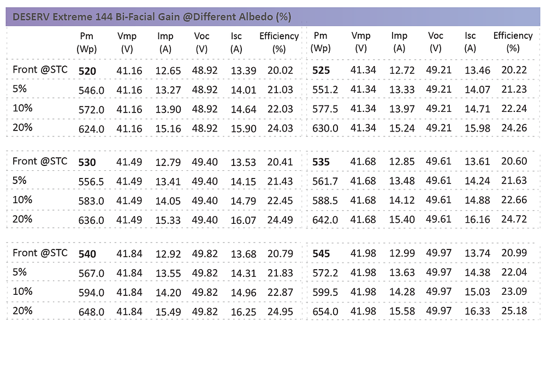
Task: Click the 546.0 Pm cell
Action: pyautogui.click(x=91, y=91)
